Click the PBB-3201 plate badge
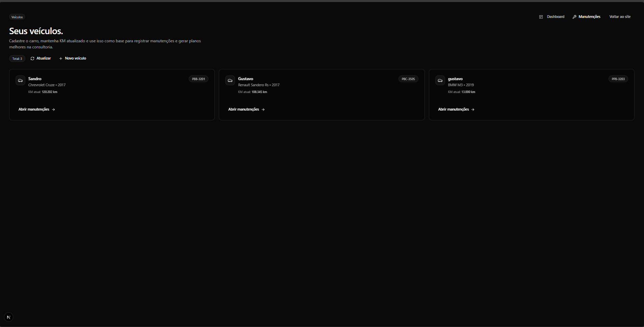 coord(198,79)
